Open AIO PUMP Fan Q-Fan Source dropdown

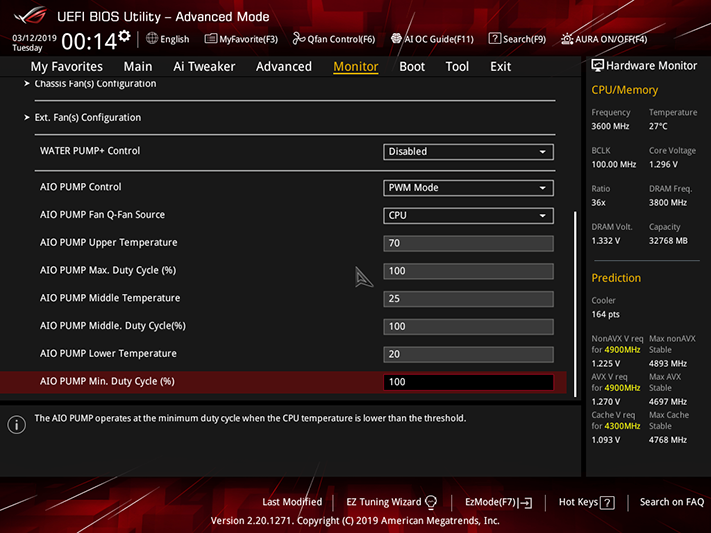point(468,215)
